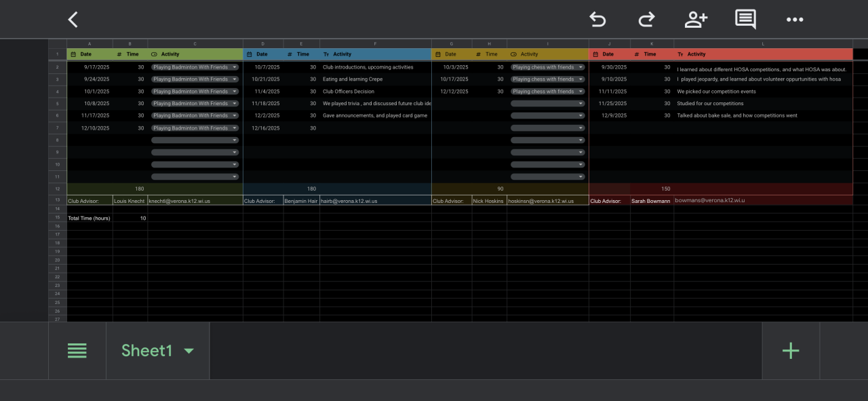Screen dimensions: 868x401
Task: Select the Total Time hours value cell
Action: point(130,218)
